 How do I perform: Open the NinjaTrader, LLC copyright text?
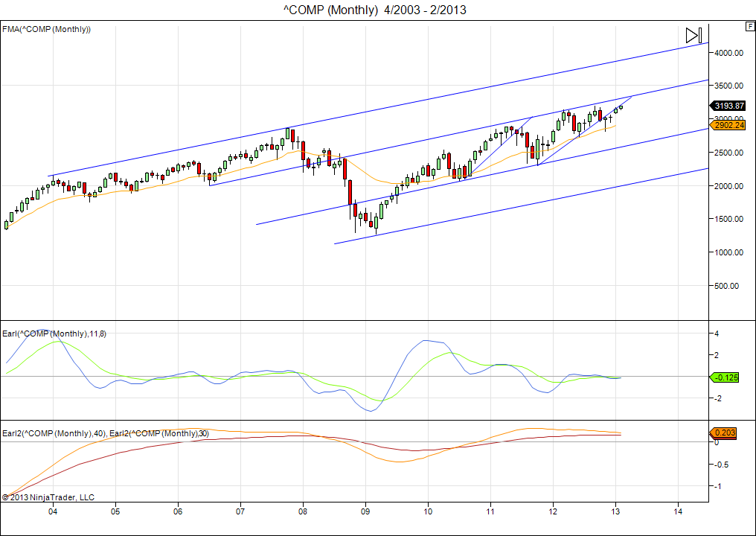[48, 497]
